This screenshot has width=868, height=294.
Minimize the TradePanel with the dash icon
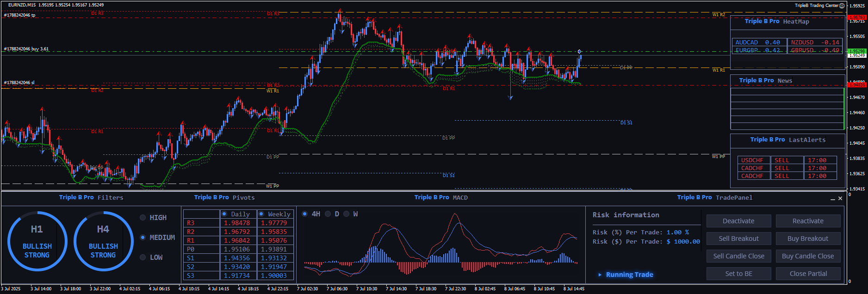point(832,198)
